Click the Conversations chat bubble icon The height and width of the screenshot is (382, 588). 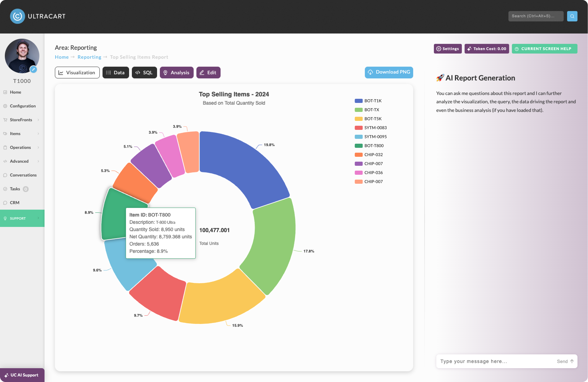(5, 175)
